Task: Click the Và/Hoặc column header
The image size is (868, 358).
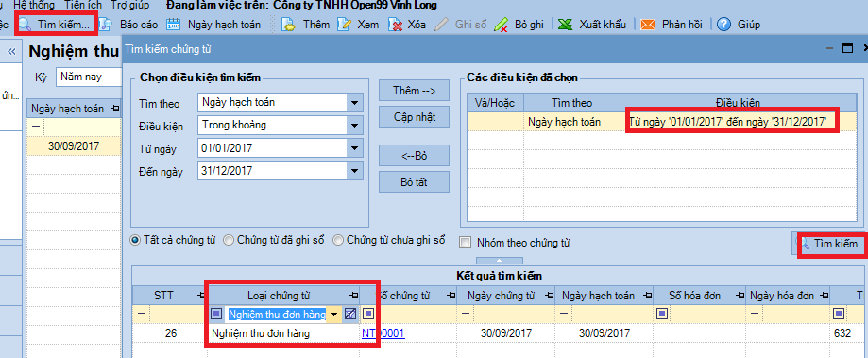Action: [x=496, y=103]
